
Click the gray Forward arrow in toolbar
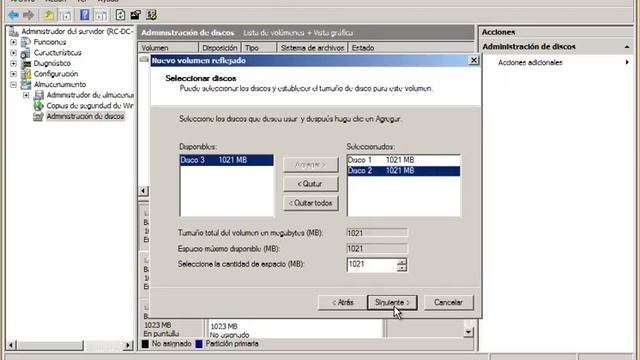click(x=29, y=16)
